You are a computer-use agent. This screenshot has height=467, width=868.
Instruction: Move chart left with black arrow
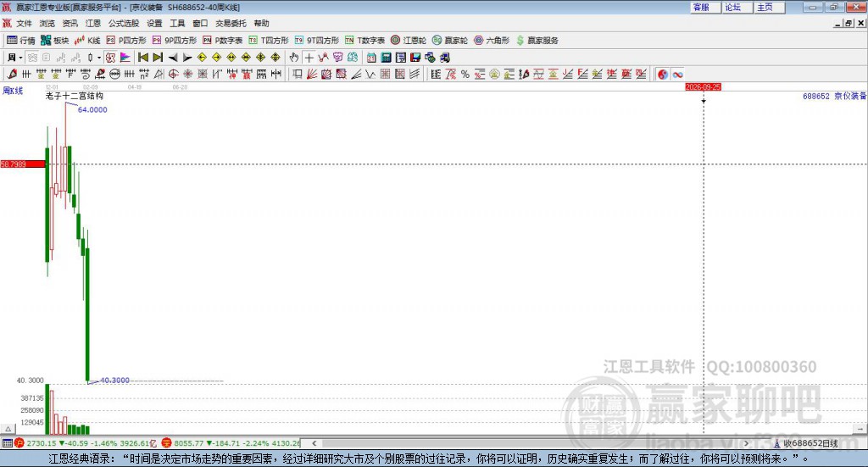[x=173, y=58]
